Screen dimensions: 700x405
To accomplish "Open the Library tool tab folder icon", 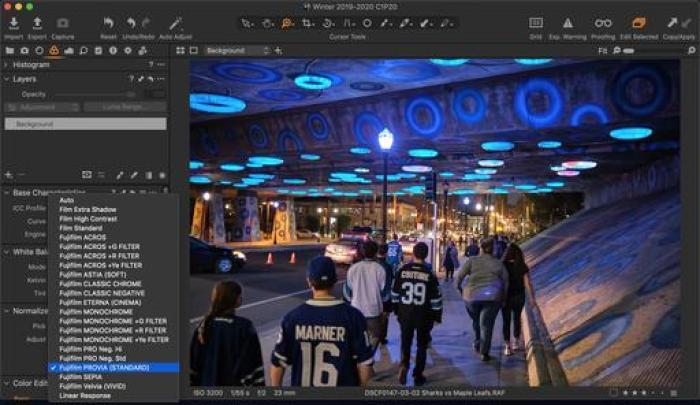I will click(9, 51).
